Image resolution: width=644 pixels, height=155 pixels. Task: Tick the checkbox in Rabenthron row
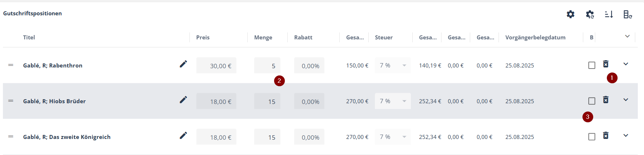[x=592, y=65]
